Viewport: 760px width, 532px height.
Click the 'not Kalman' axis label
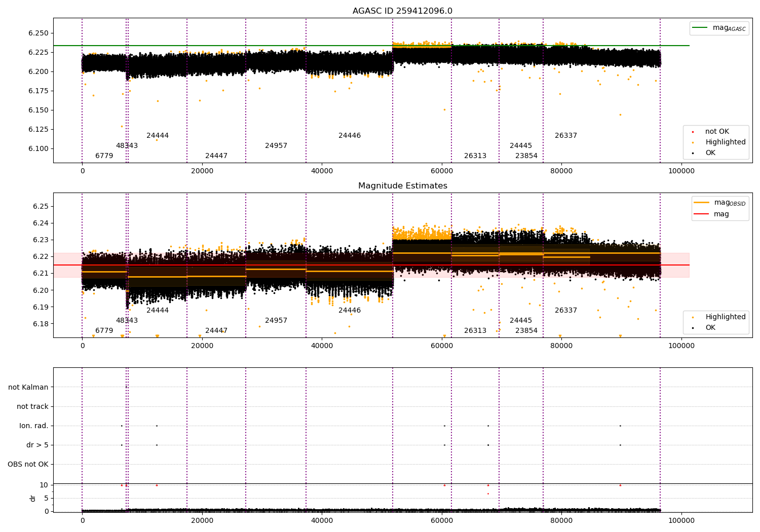click(28, 387)
